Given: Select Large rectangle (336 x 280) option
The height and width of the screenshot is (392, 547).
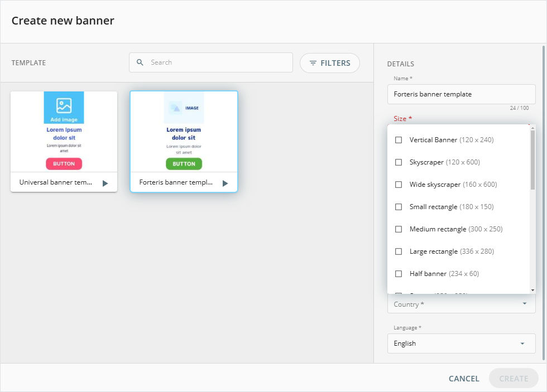Looking at the screenshot, I should pyautogui.click(x=451, y=251).
